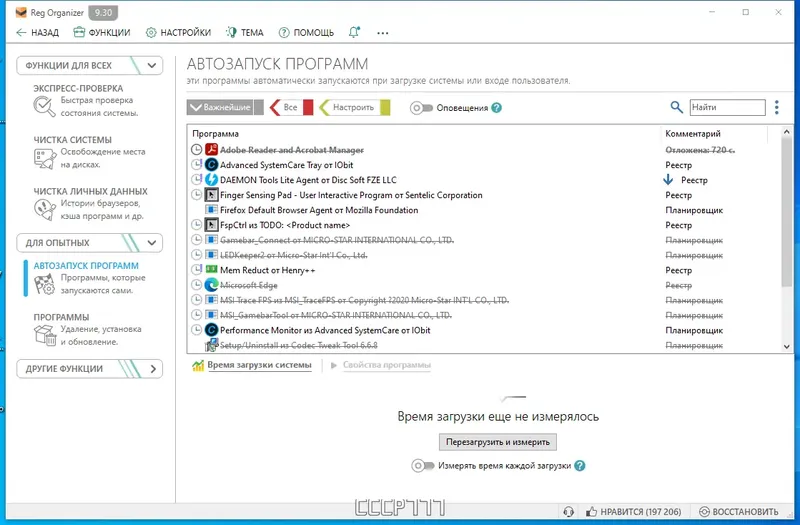Click the Adobe Reader red icon
The height and width of the screenshot is (525, 800).
(211, 149)
